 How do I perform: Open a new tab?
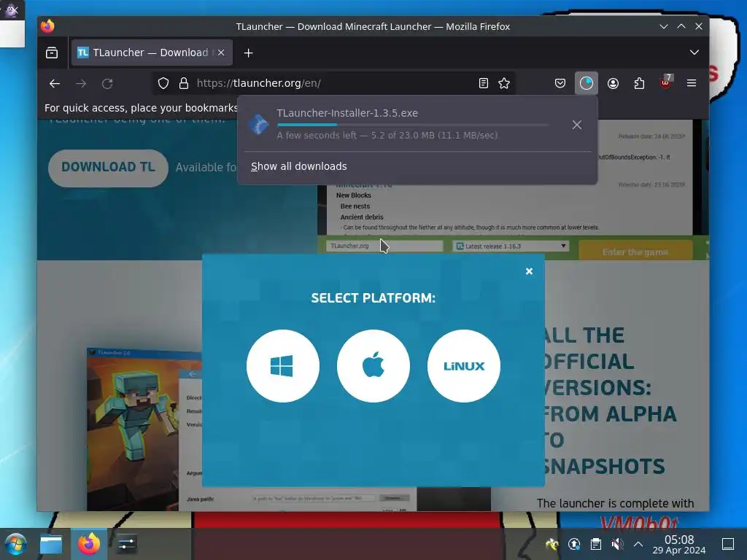coord(248,52)
